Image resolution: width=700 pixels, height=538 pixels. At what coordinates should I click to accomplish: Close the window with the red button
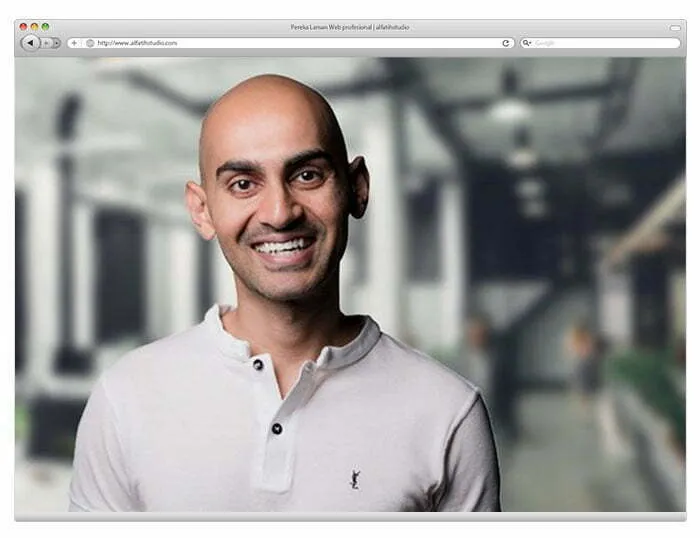pyautogui.click(x=23, y=27)
